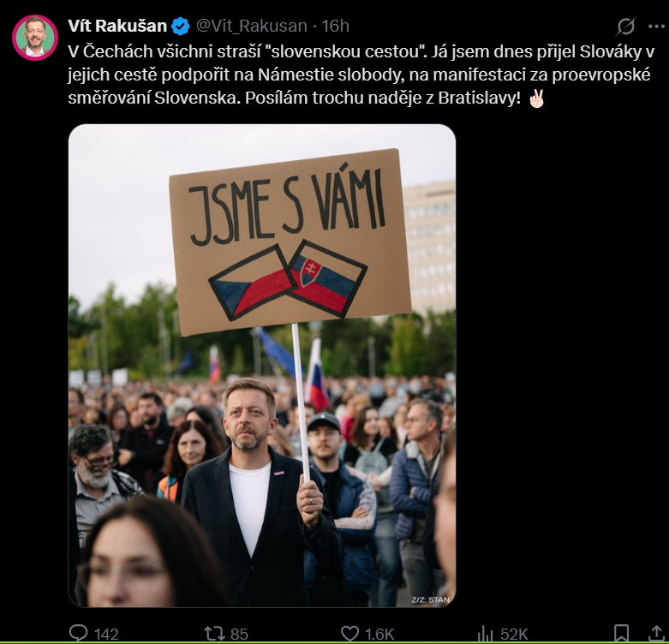Screen dimensions: 669x644
Task: Click the tweet text about Námestie slobody
Action: (x=361, y=75)
